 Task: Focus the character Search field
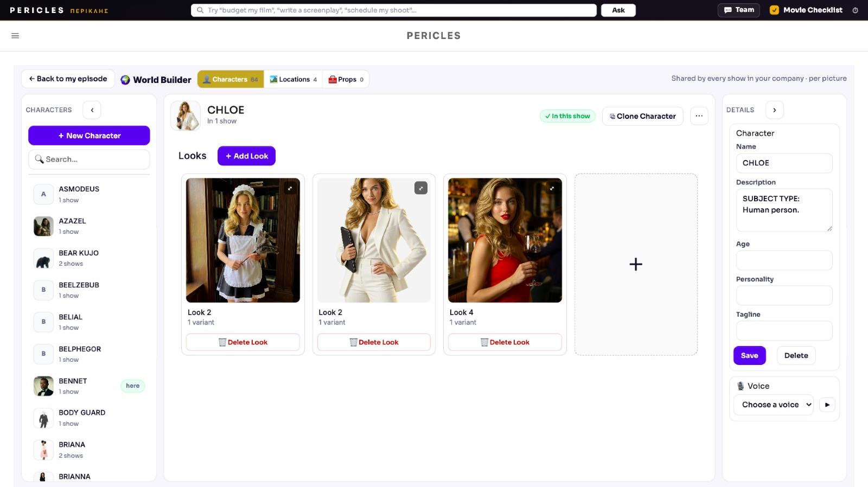click(89, 159)
